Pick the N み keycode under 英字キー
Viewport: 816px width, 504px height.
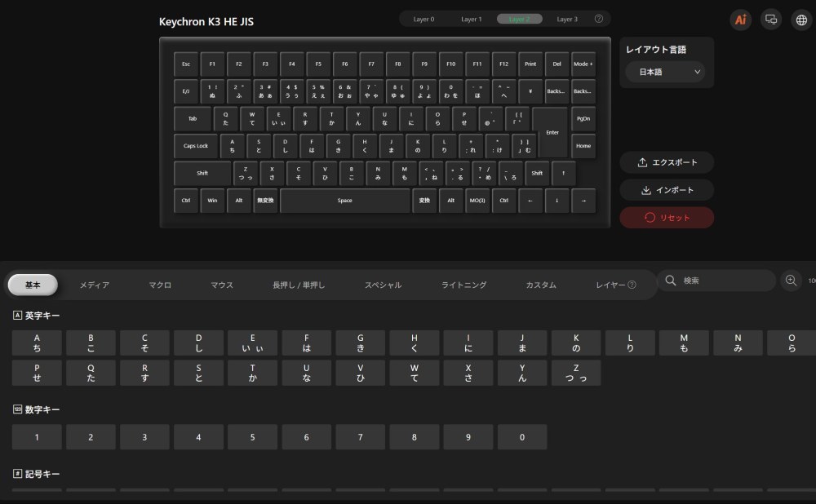tap(738, 343)
